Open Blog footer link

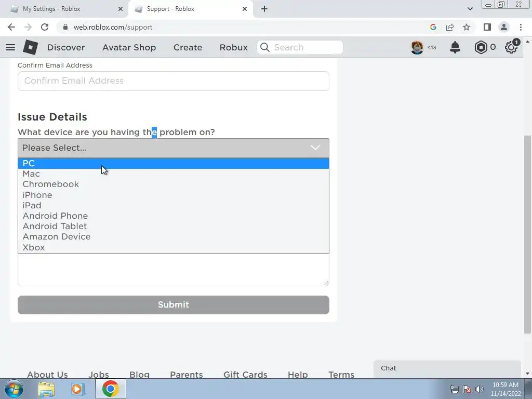139,374
